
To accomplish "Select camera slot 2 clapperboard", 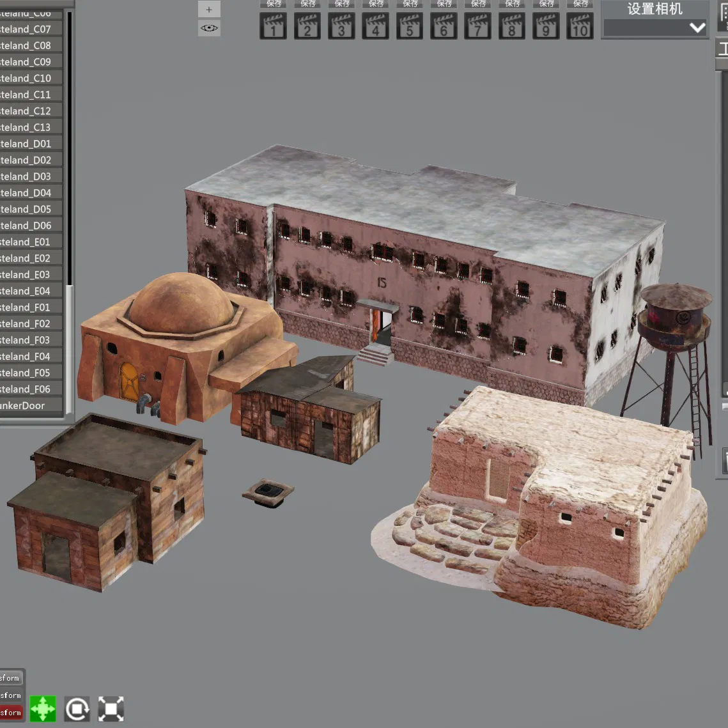I will [307, 26].
